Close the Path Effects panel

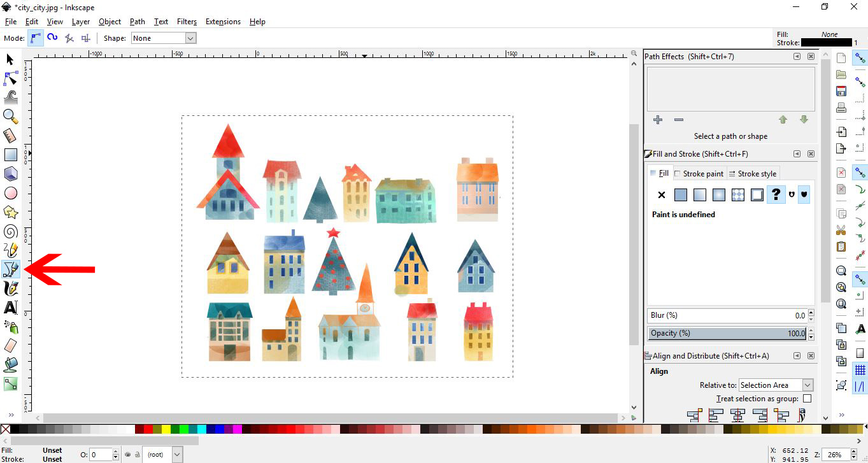811,57
